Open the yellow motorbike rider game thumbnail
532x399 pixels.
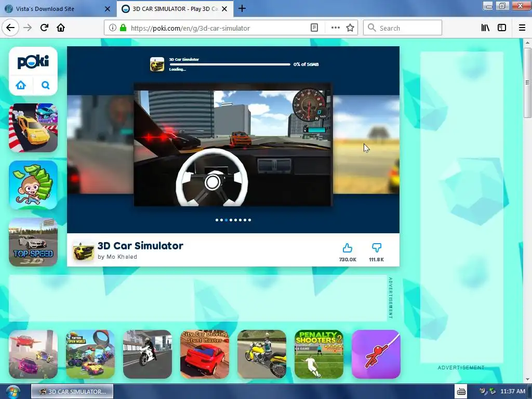click(x=262, y=354)
